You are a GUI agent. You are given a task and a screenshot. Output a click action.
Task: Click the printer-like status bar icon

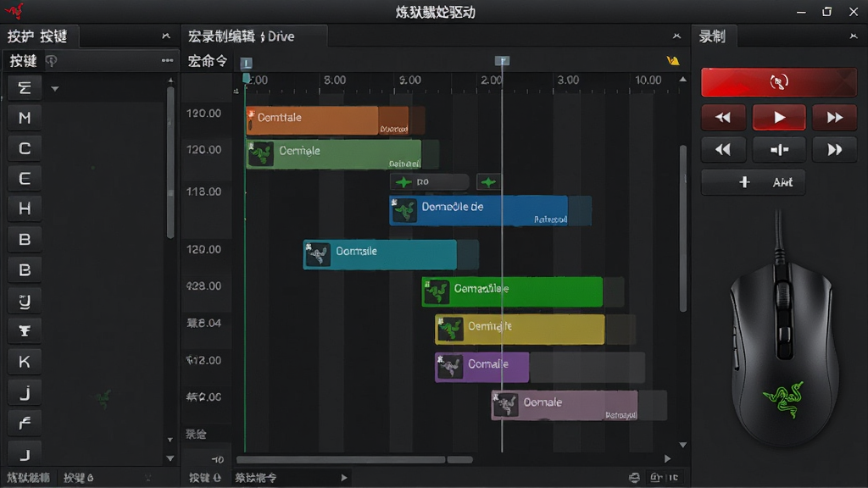(634, 478)
